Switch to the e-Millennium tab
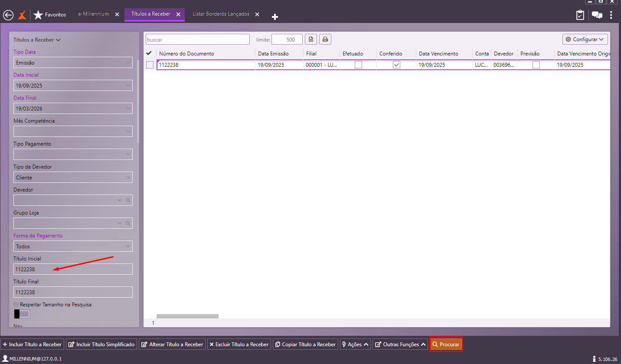Viewport: 621px width, 364px height. coord(94,14)
